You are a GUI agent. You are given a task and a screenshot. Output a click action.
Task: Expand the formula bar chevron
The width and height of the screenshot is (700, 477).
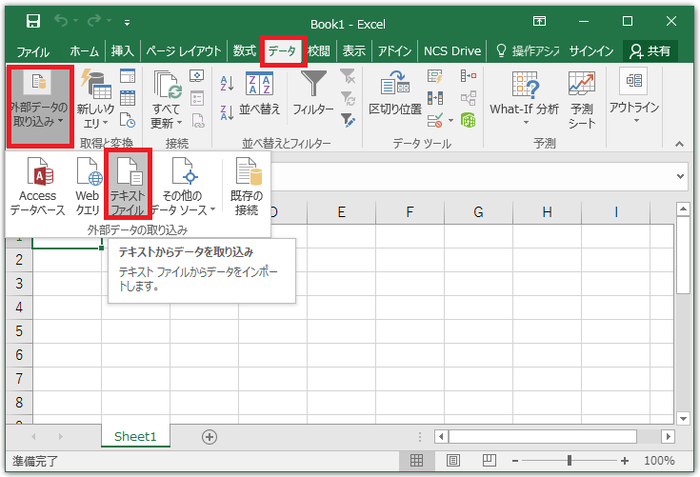pyautogui.click(x=680, y=176)
